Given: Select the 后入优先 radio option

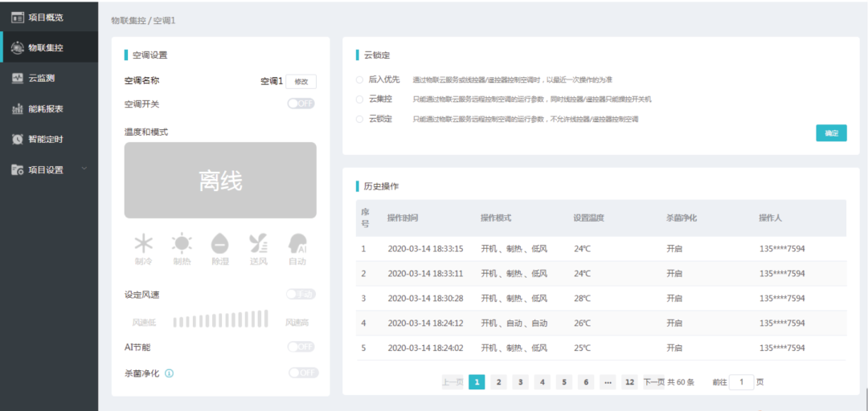Looking at the screenshot, I should click(360, 79).
